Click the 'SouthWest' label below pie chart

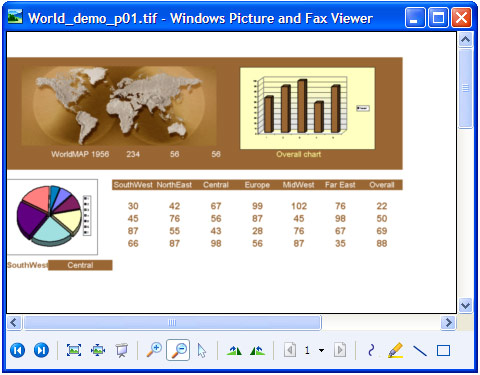[x=28, y=265]
